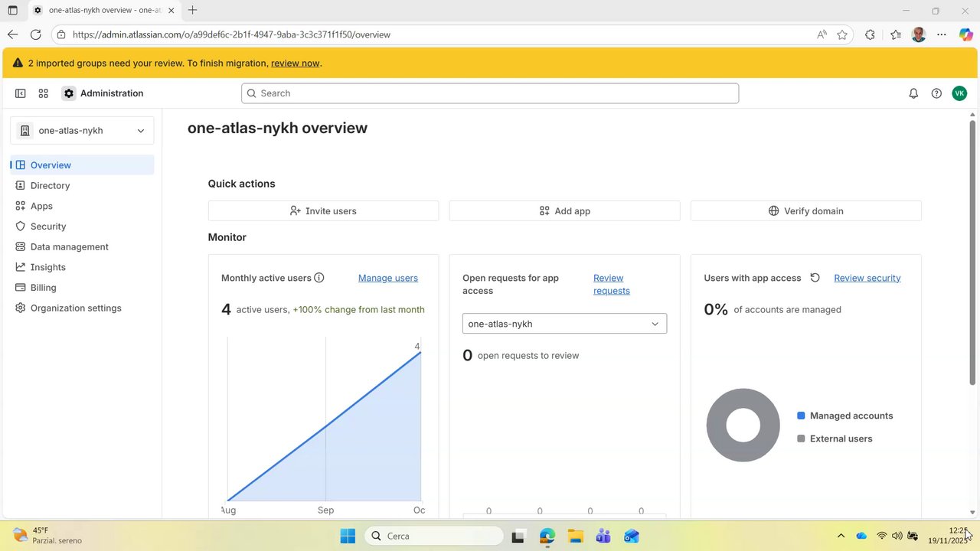The image size is (980, 551).
Task: Open the Atlassian app switcher grid
Action: tap(44, 93)
